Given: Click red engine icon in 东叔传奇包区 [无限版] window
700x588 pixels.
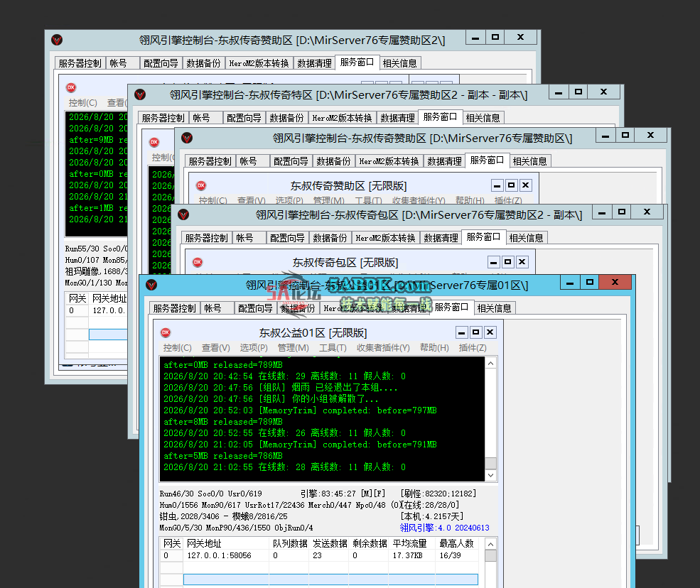Looking at the screenshot, I should point(198,262).
